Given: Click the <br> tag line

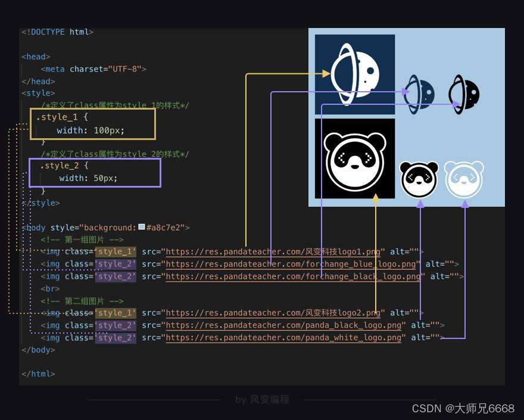Looking at the screenshot, I should [x=50, y=288].
